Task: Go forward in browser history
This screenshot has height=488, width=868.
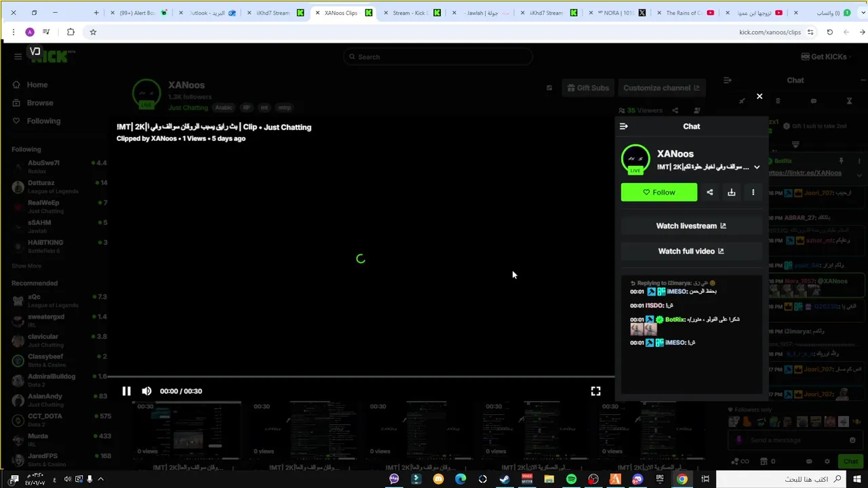Action: coord(846,32)
